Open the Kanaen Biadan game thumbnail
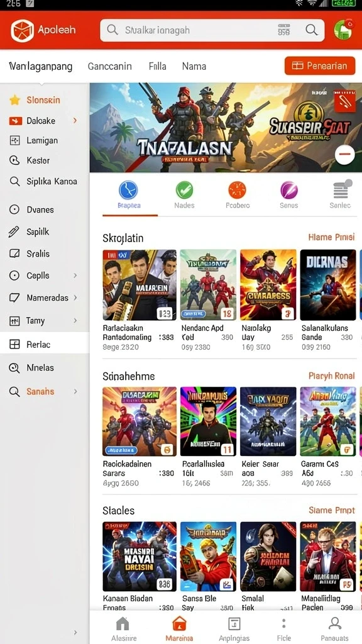 [x=140, y=557]
